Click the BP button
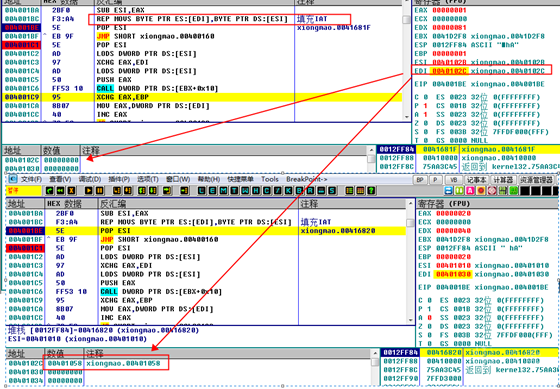560x389 pixels. (x=420, y=180)
